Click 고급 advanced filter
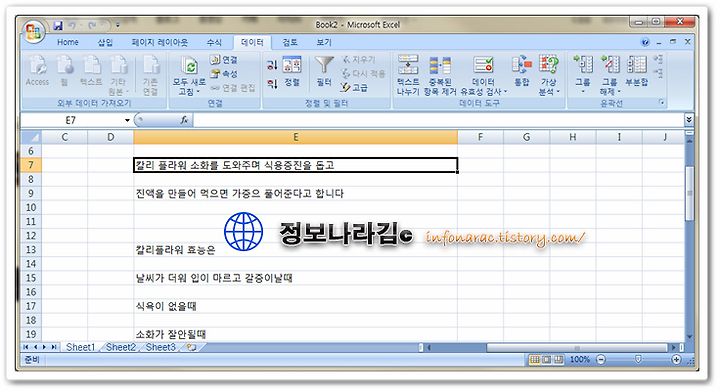This screenshot has height=392, width=720. 354,87
